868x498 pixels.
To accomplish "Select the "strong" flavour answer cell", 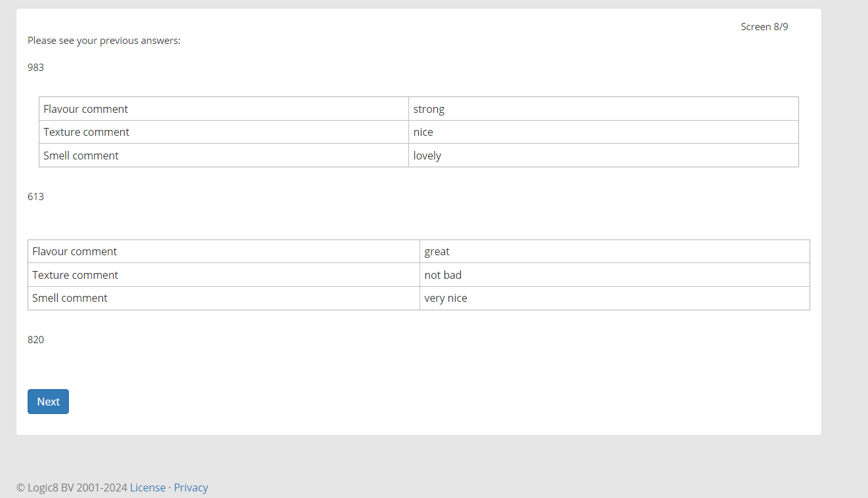I will click(x=429, y=109).
